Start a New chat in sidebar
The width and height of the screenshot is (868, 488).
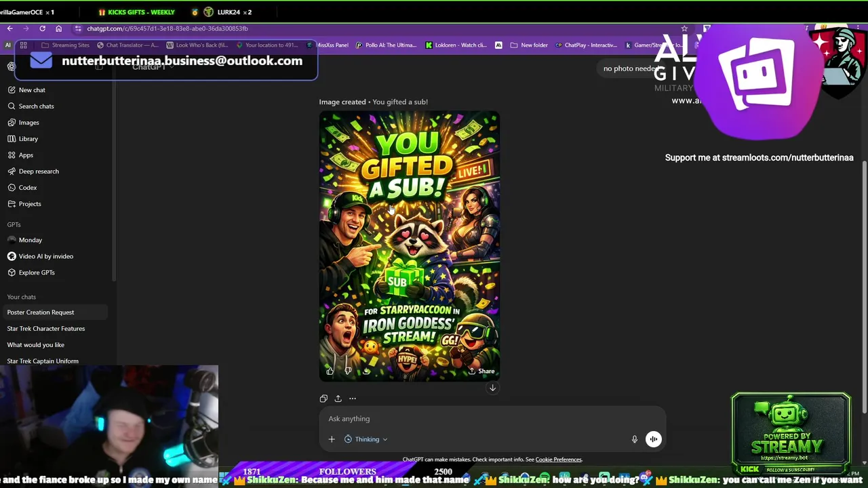click(31, 89)
